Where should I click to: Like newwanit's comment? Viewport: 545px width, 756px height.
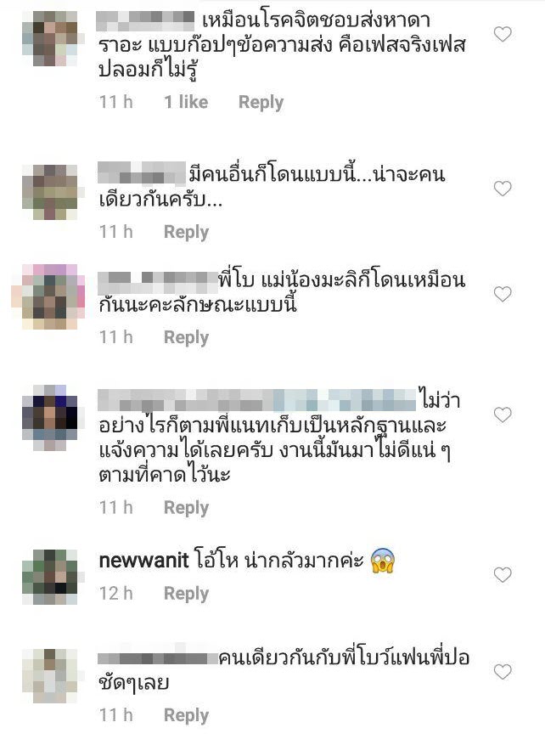click(503, 575)
